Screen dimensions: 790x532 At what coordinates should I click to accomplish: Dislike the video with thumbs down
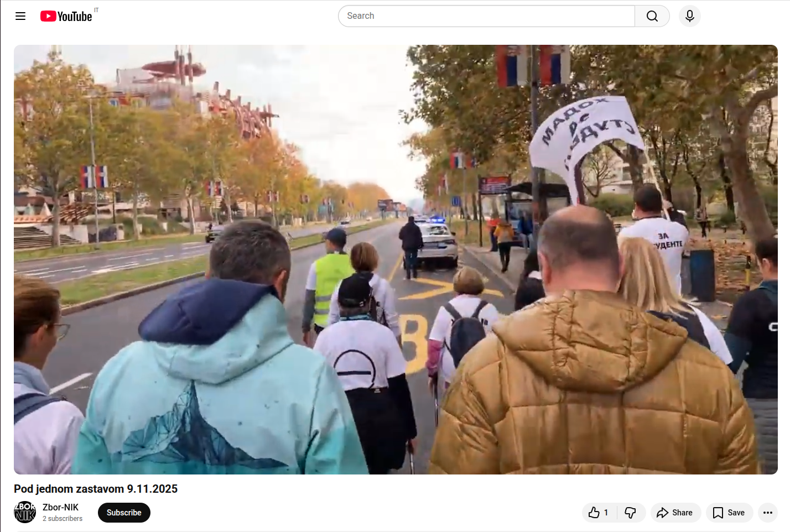click(630, 513)
